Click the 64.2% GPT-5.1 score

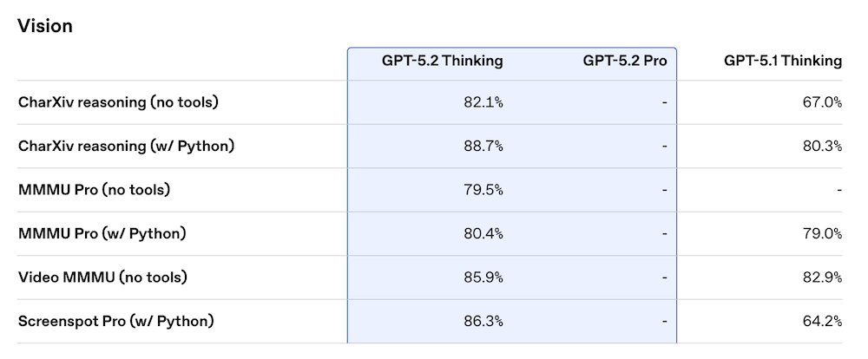(x=823, y=321)
